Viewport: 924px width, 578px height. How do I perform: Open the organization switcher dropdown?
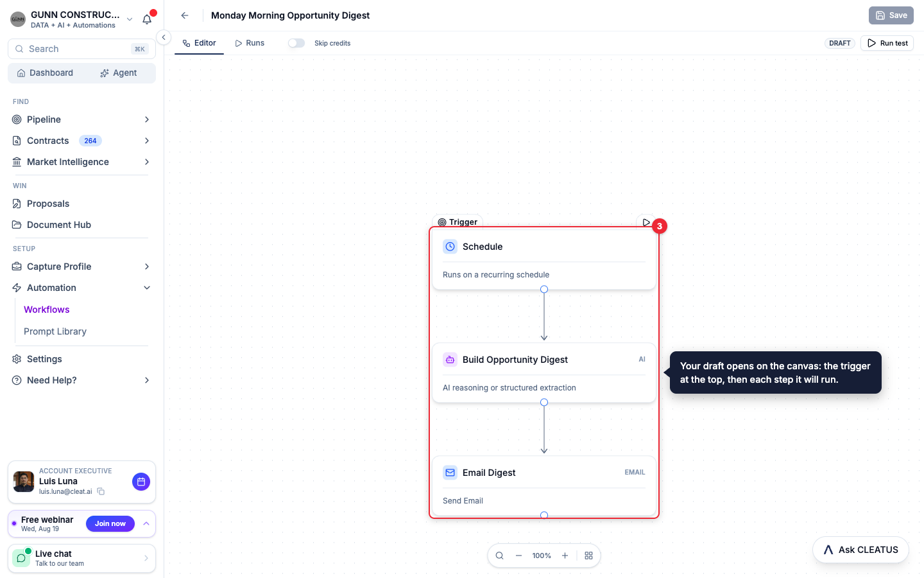point(130,19)
